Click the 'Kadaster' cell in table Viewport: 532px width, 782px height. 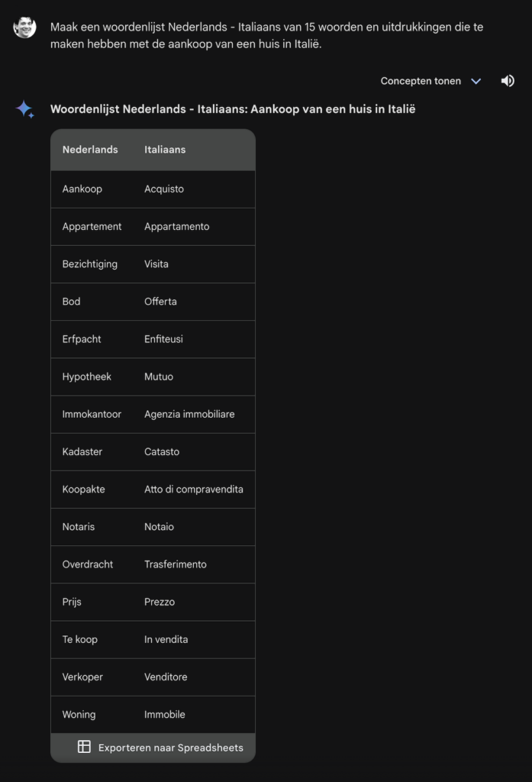coord(82,452)
